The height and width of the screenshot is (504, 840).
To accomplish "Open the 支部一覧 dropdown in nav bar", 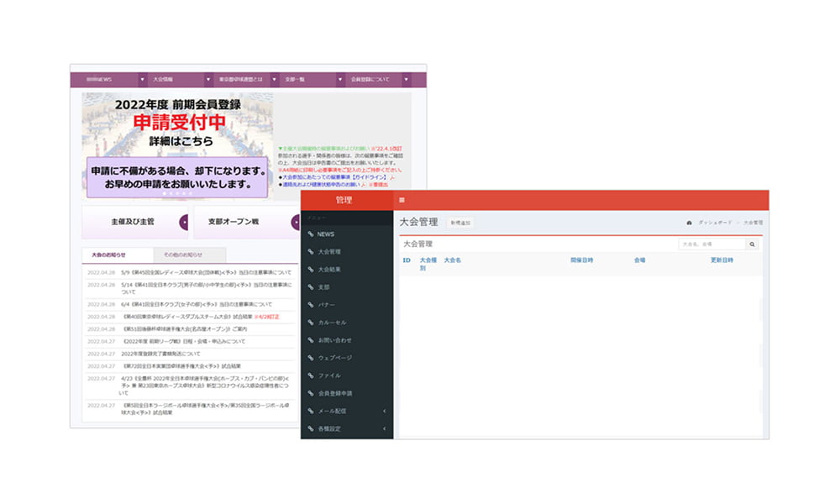I will (340, 80).
